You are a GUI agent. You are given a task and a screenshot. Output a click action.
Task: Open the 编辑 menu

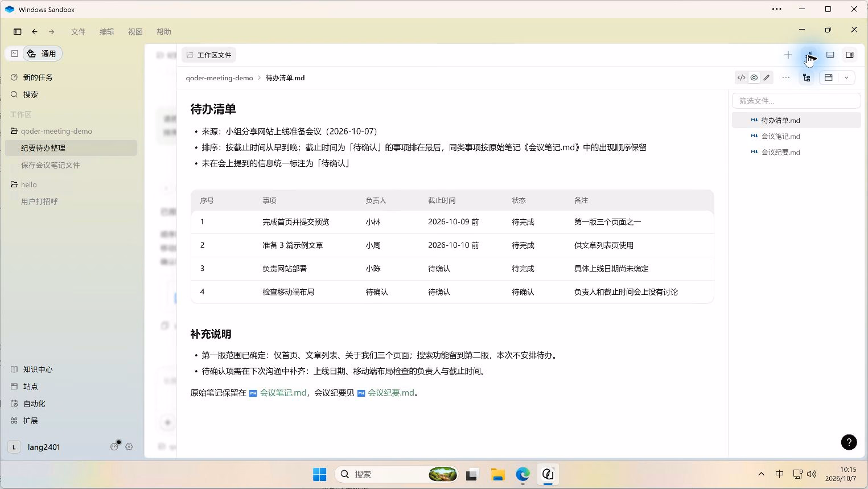[x=107, y=32]
